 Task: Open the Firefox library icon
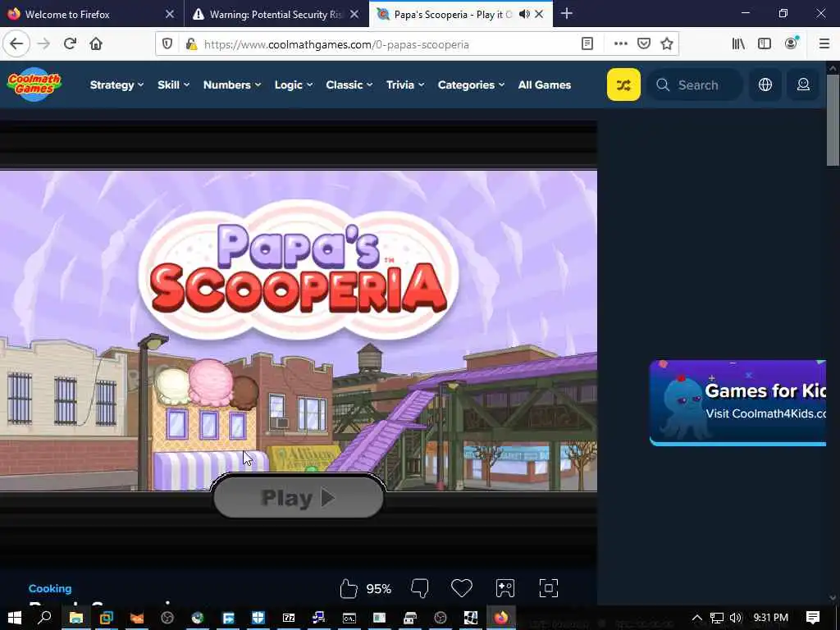tap(738, 44)
